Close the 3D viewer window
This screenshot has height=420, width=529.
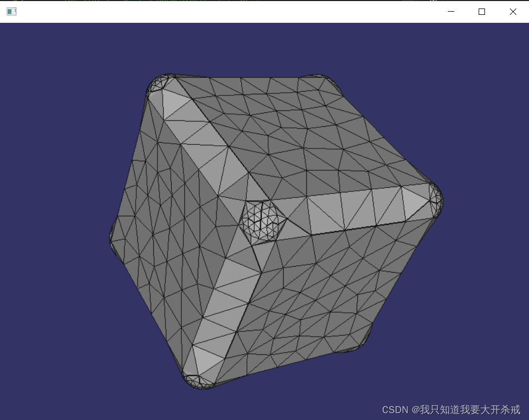(513, 12)
